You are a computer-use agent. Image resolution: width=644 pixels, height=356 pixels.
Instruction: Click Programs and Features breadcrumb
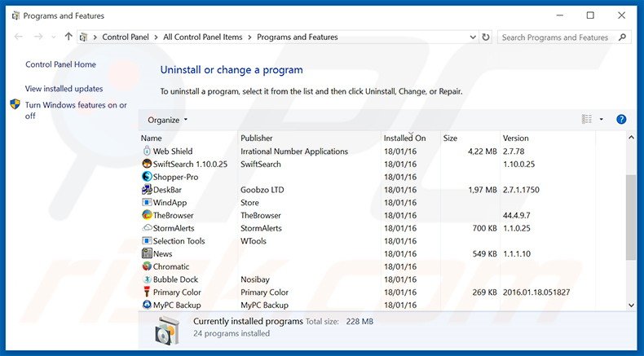click(x=298, y=37)
